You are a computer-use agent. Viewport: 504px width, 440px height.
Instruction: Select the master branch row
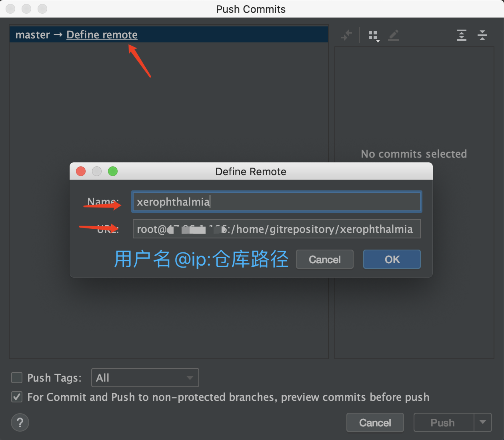169,35
